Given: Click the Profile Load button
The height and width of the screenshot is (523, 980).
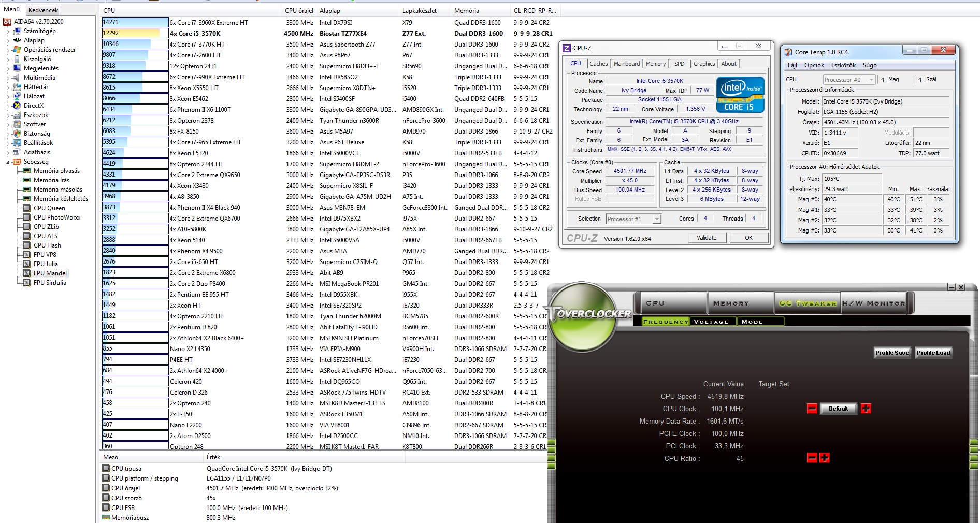Looking at the screenshot, I should 933,353.
